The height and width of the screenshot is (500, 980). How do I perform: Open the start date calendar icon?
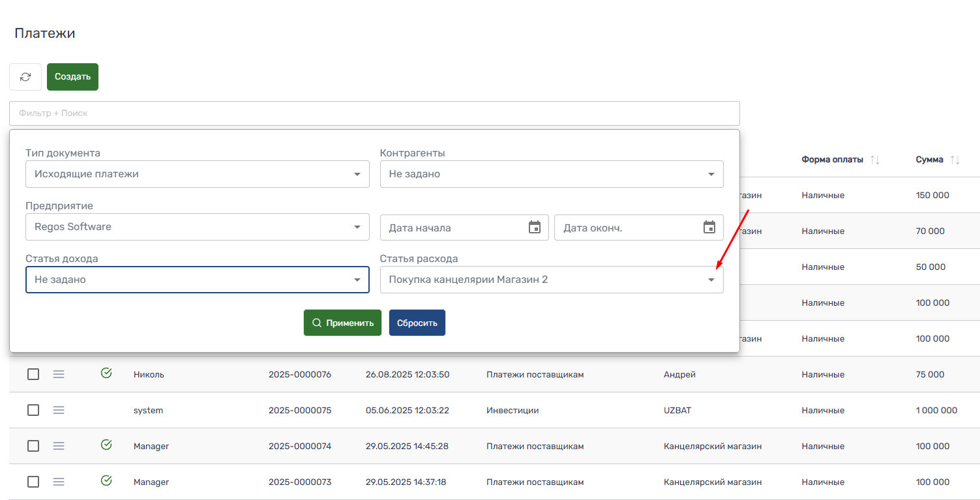click(535, 228)
